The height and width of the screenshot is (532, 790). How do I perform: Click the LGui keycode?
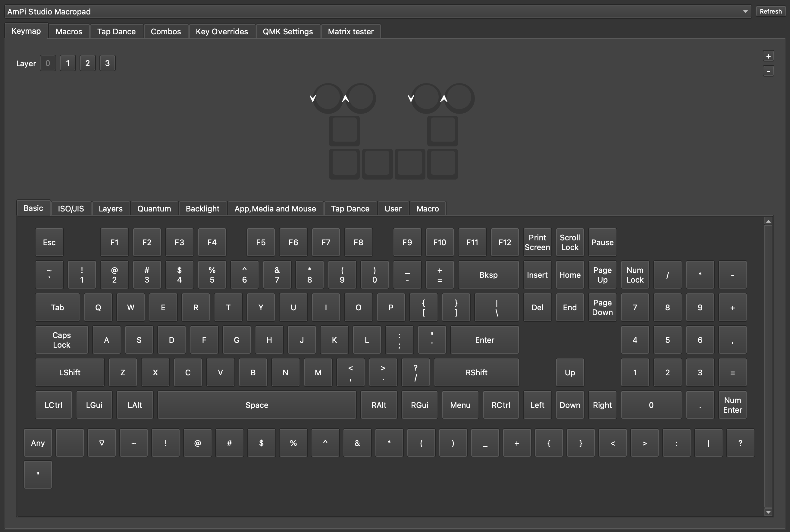coord(94,405)
